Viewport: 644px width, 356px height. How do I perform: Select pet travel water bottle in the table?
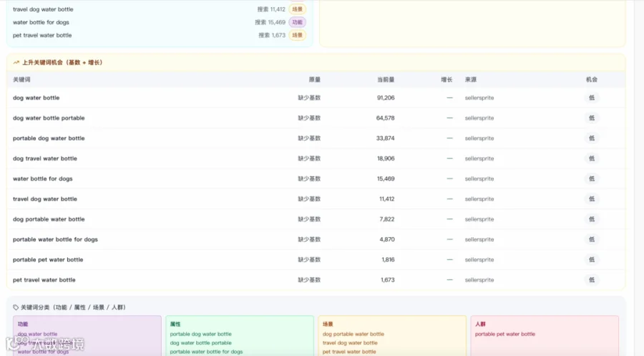[x=44, y=280]
